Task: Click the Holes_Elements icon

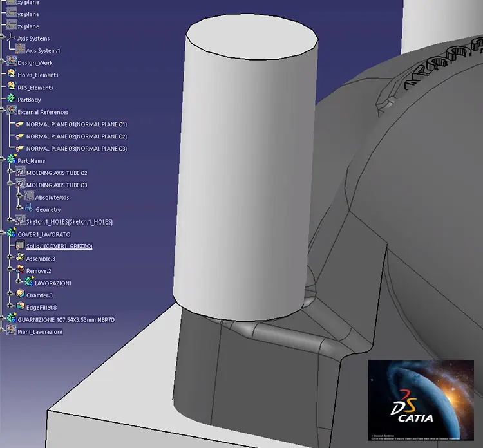Action: [x=12, y=74]
